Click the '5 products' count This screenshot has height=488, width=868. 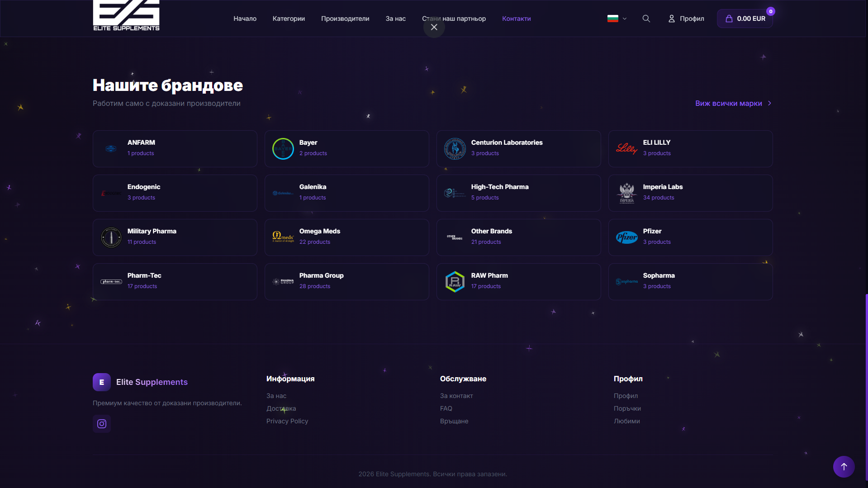(485, 198)
